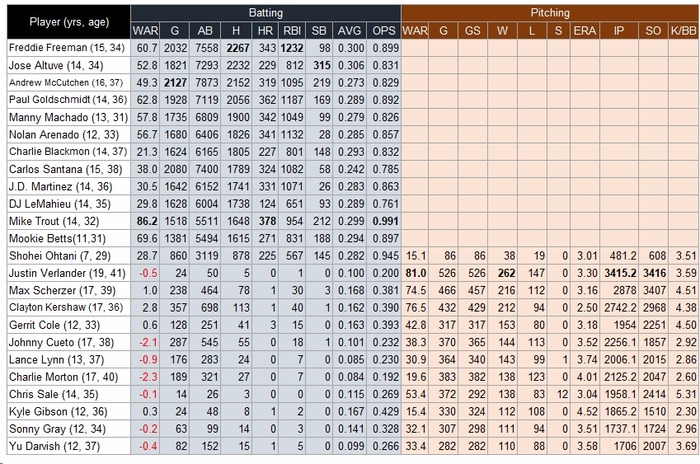Select Charlie Morton's -2.3 batting WAR cell
The height and width of the screenshot is (464, 700).
[x=145, y=377]
